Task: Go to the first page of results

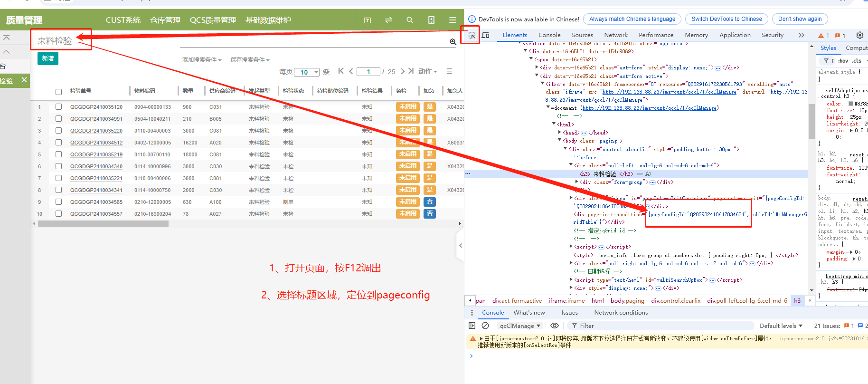Action: [341, 71]
